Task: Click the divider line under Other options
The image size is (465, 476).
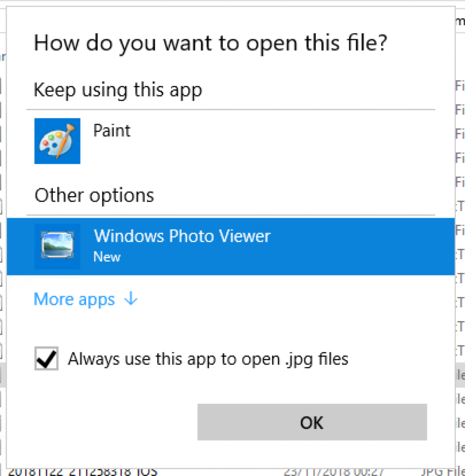Action: click(x=231, y=215)
